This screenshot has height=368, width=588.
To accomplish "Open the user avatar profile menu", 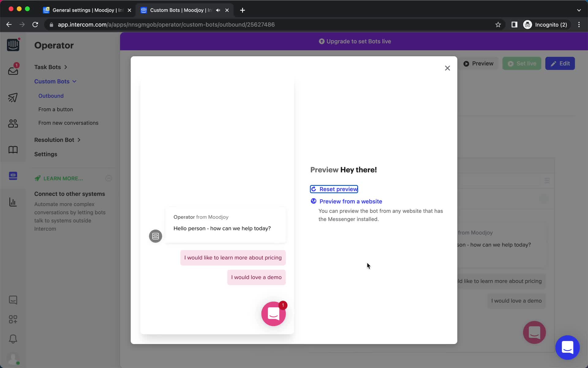I will (13, 359).
